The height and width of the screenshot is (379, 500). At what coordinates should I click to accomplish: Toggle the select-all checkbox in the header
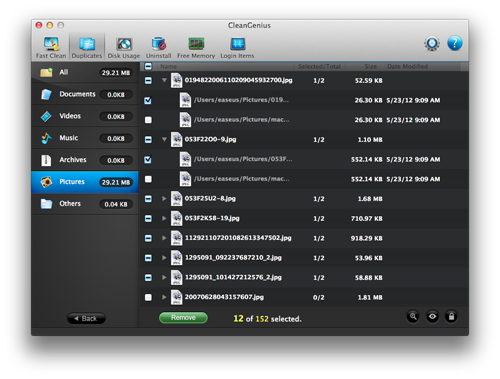pos(148,66)
